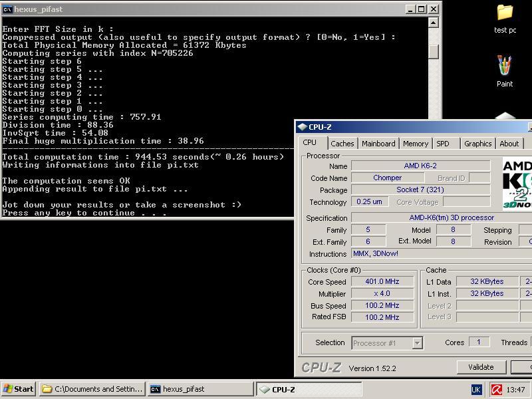532x399 pixels.
Task: Click the Rated FSB value 100.2 MHz
Action: [382, 317]
